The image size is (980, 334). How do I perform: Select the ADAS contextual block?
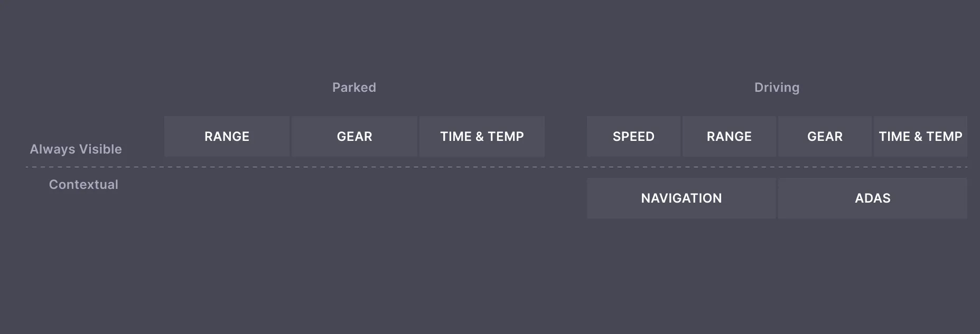point(872,198)
